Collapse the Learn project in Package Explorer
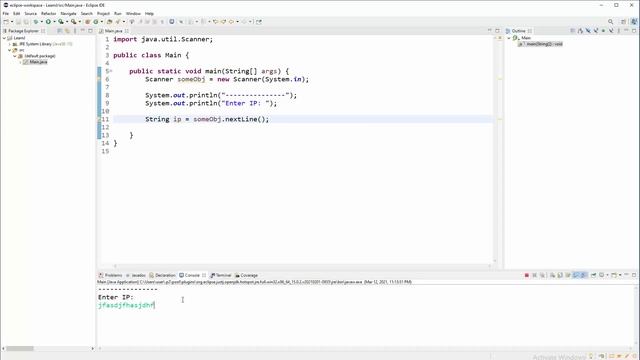Image resolution: width=640 pixels, height=360 pixels. [x=4, y=38]
